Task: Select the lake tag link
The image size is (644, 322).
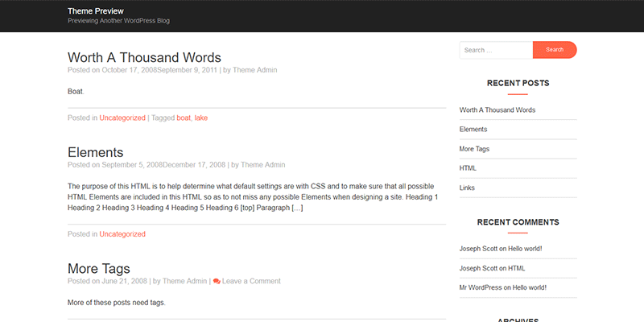Action: click(200, 118)
